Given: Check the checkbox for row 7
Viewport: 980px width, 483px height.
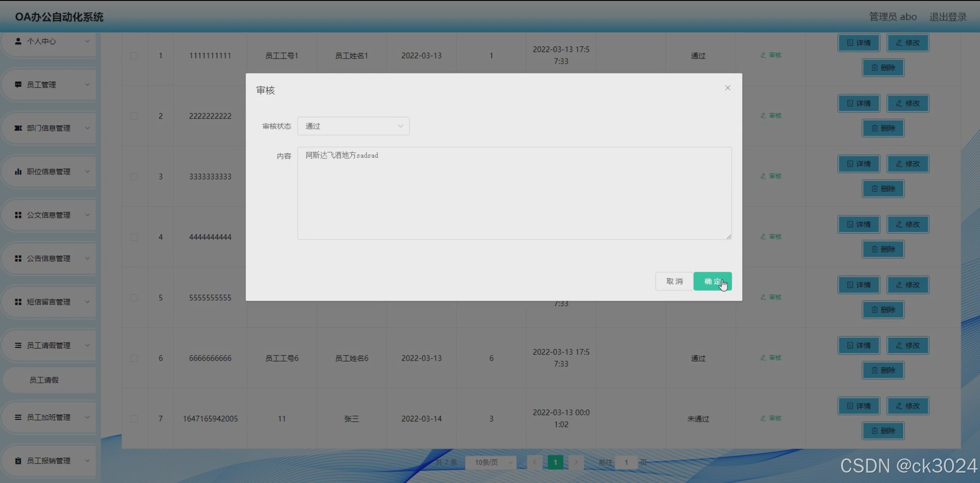Looking at the screenshot, I should tap(134, 419).
